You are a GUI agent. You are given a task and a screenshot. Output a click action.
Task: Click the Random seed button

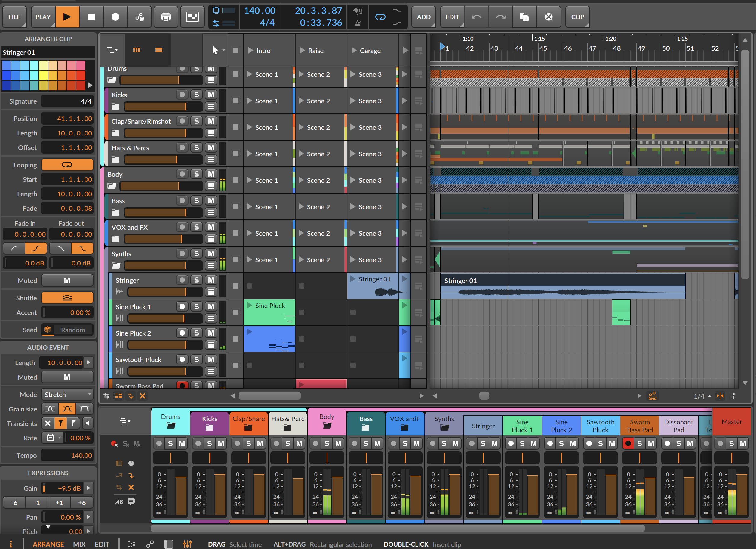73,330
